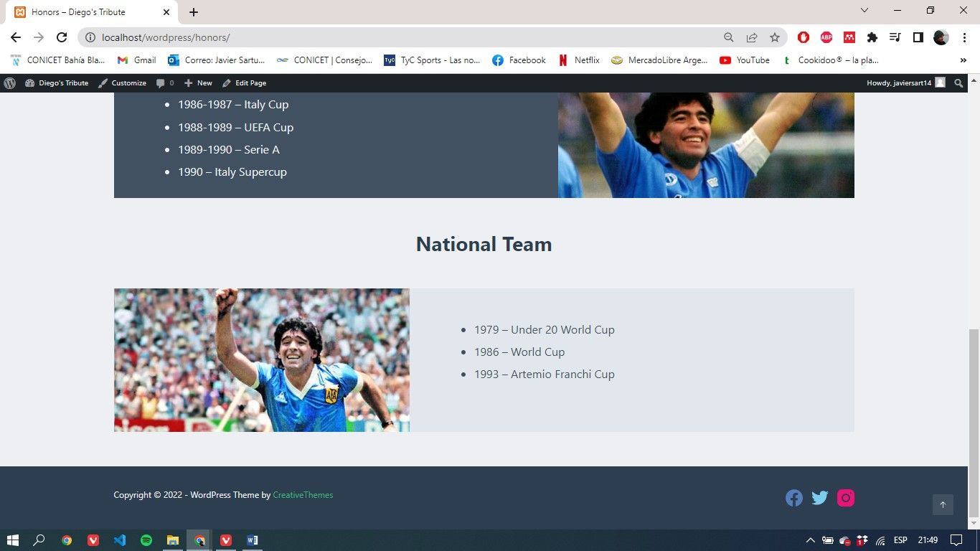Open the Customize menu in admin bar
Screen dimensions: 980x551
[x=123, y=83]
